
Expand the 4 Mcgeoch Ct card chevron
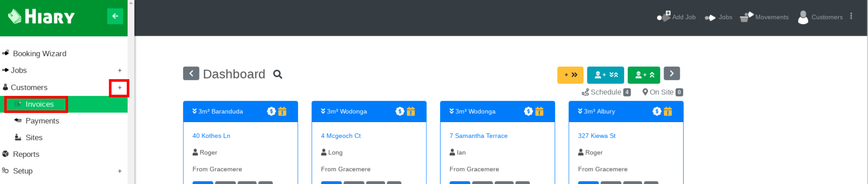323,111
